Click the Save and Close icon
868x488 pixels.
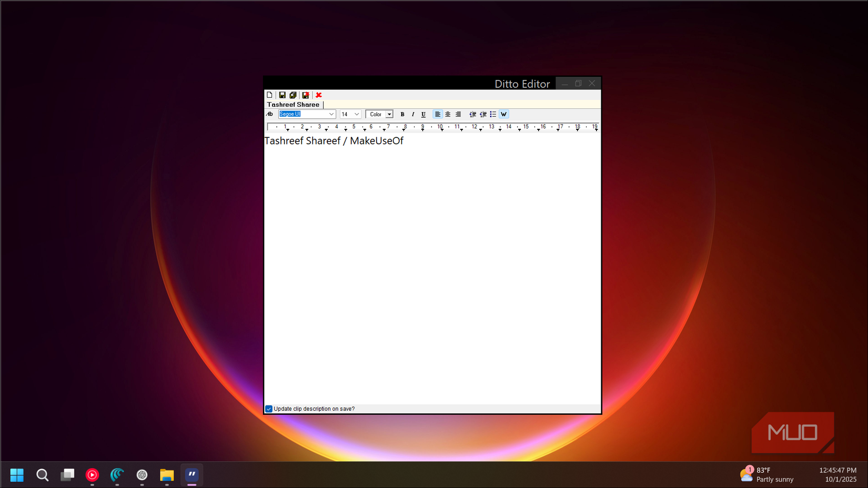click(x=306, y=95)
